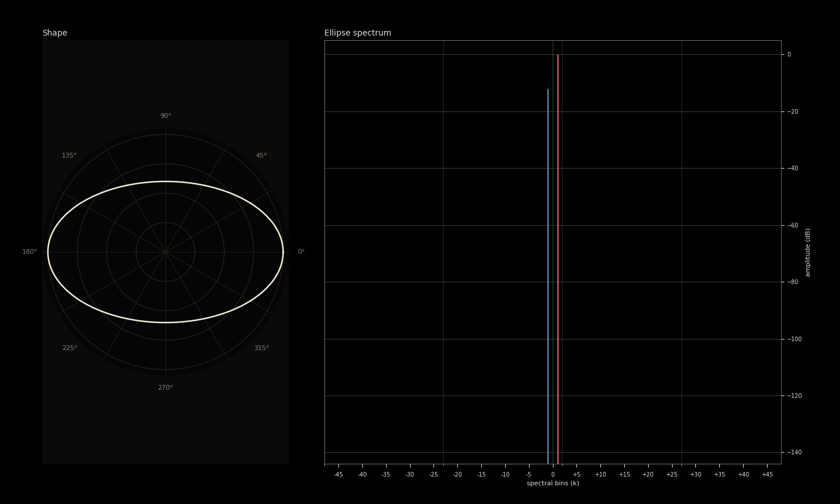Click the +20 spectral bin tick label
Viewport: 840px width, 504px height.
pyautogui.click(x=648, y=475)
